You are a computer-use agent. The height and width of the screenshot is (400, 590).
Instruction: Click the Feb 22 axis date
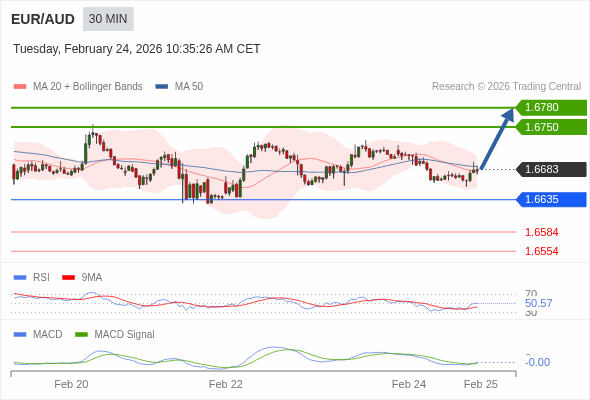coord(226,384)
